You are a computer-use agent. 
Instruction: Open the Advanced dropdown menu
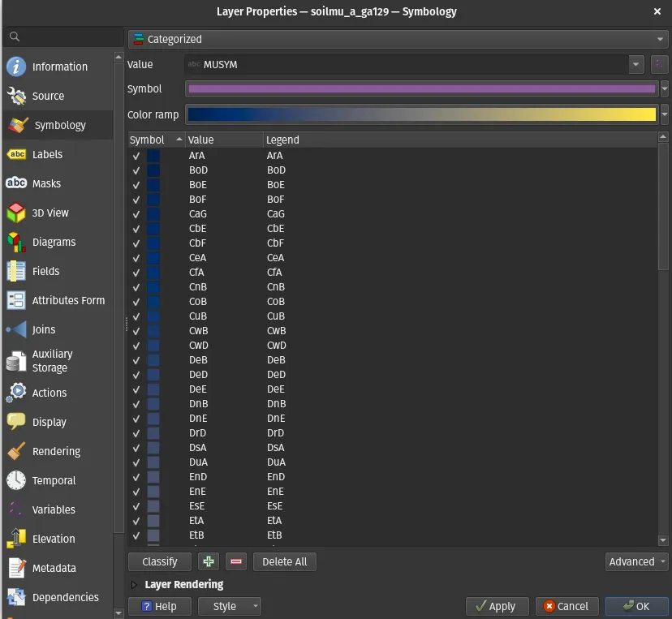point(637,561)
